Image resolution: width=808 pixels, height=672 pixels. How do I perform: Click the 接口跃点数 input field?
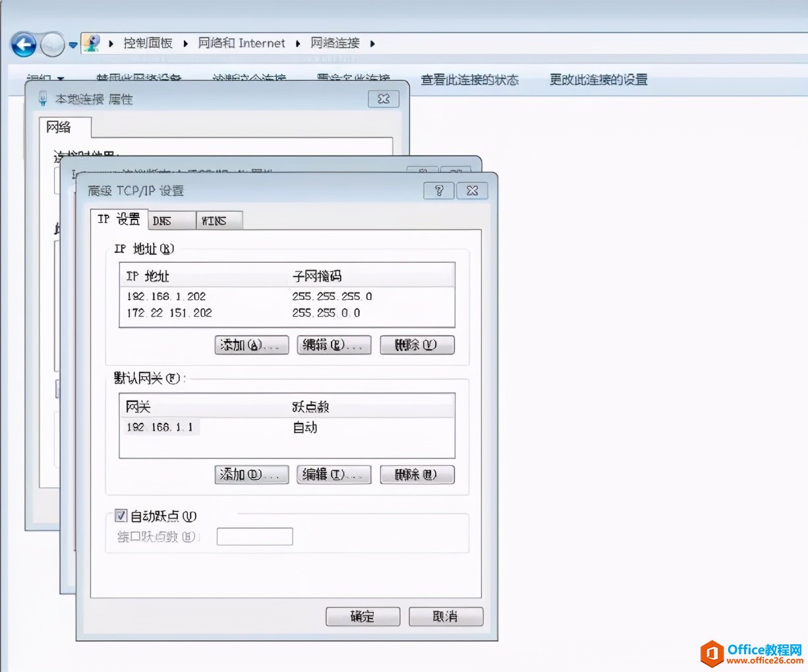(x=254, y=536)
